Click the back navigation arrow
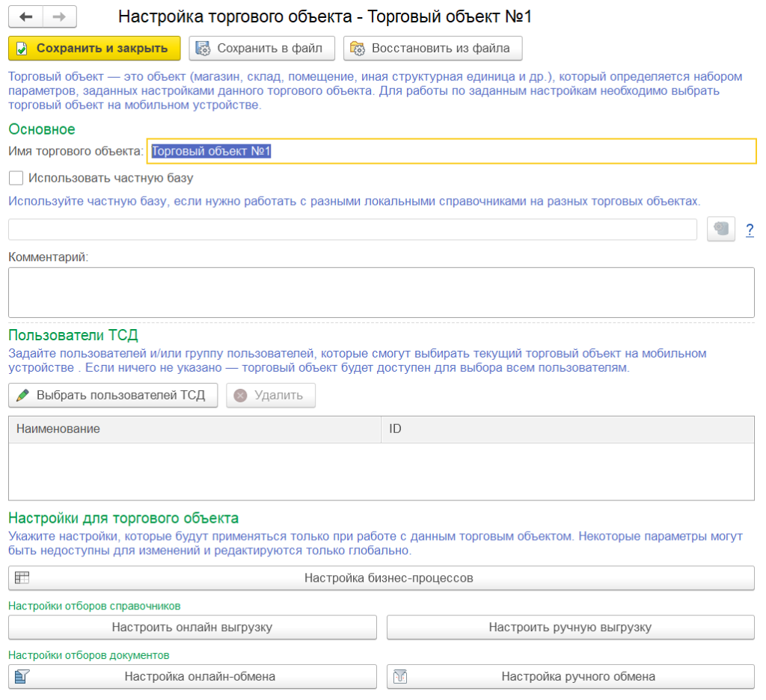Viewport: 766px width, 700px height. [26, 17]
